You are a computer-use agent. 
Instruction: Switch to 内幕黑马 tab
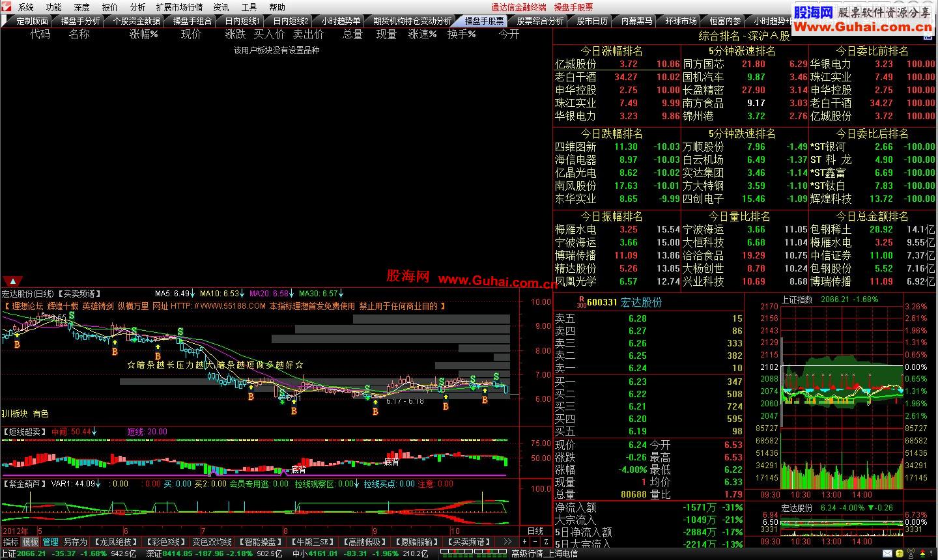point(636,21)
